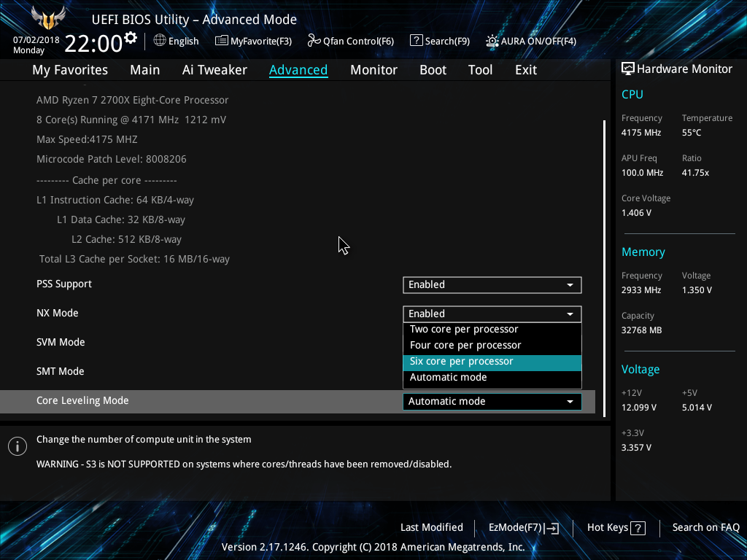This screenshot has height=560, width=747.
Task: Click L1 Instruction Cache: 64 KB/4-way line
Action: [x=115, y=200]
